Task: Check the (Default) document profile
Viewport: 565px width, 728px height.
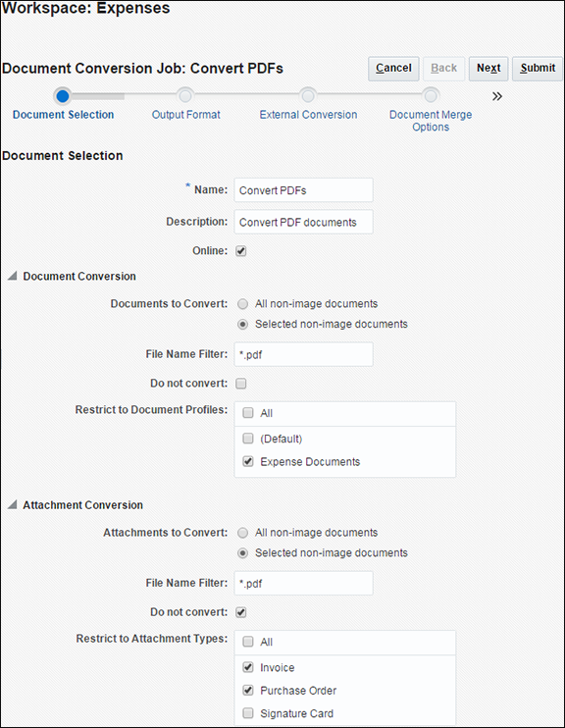Action: pos(248,439)
